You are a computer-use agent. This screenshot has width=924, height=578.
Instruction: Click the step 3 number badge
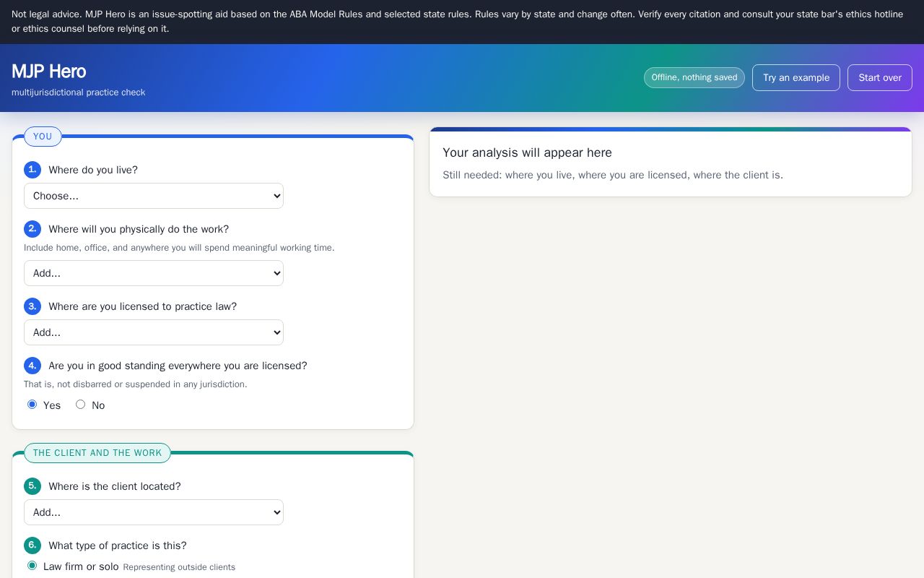click(x=32, y=306)
